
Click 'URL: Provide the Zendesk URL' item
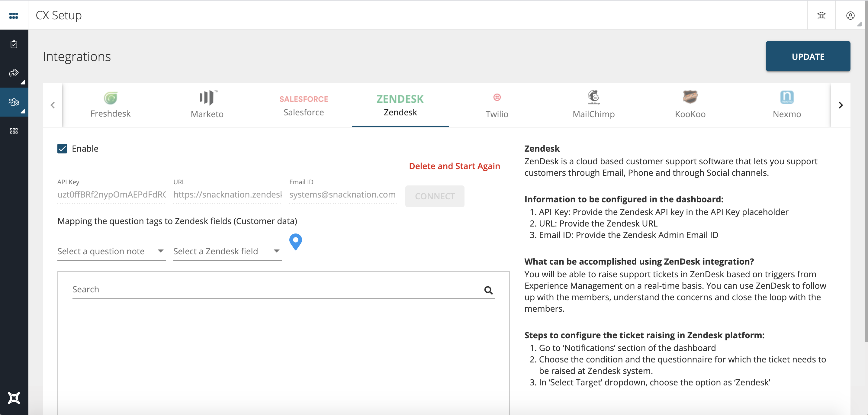tap(598, 223)
